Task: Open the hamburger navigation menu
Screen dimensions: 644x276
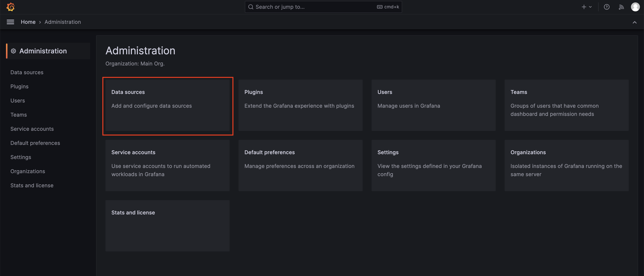Action: [x=10, y=22]
